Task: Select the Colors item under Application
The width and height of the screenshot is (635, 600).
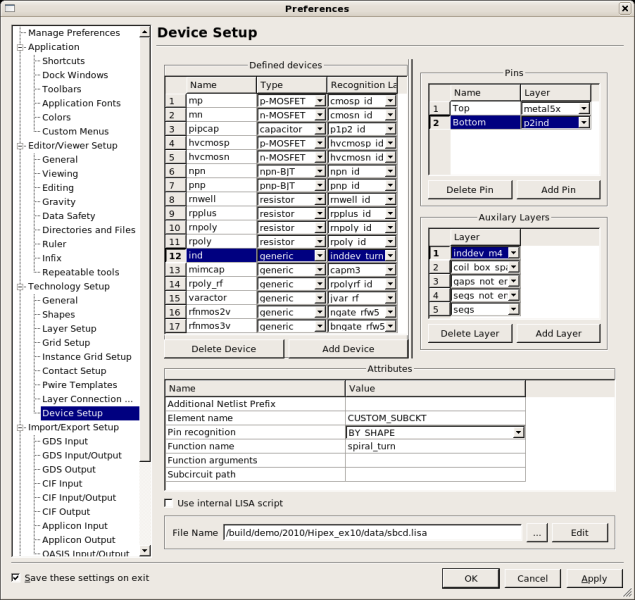Action: 56,117
